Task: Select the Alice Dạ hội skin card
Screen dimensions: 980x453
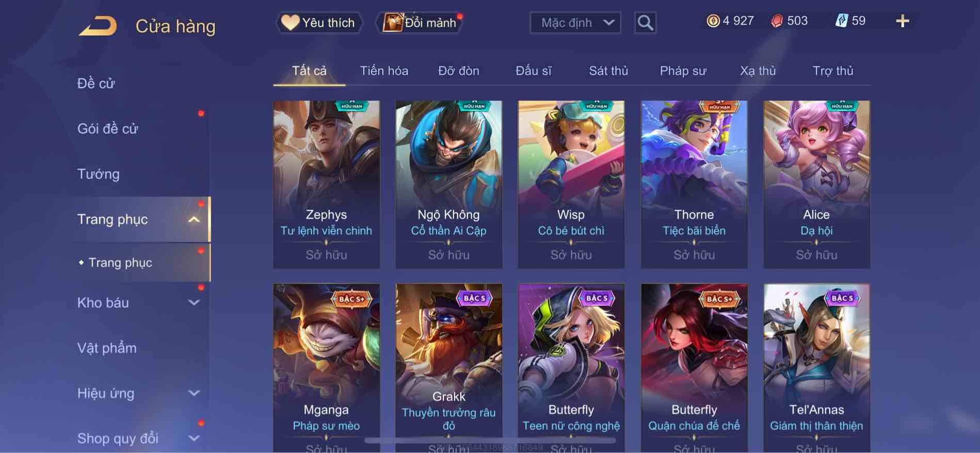Action: click(816, 184)
